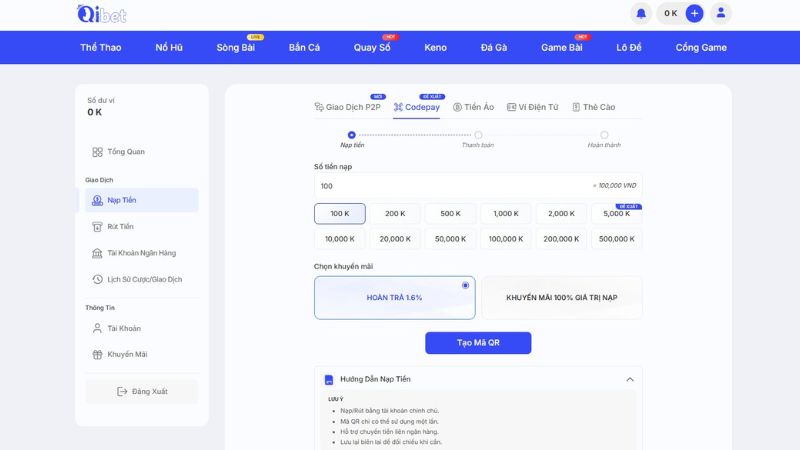
Task: Click the Codepay tab icon
Action: pyautogui.click(x=398, y=107)
